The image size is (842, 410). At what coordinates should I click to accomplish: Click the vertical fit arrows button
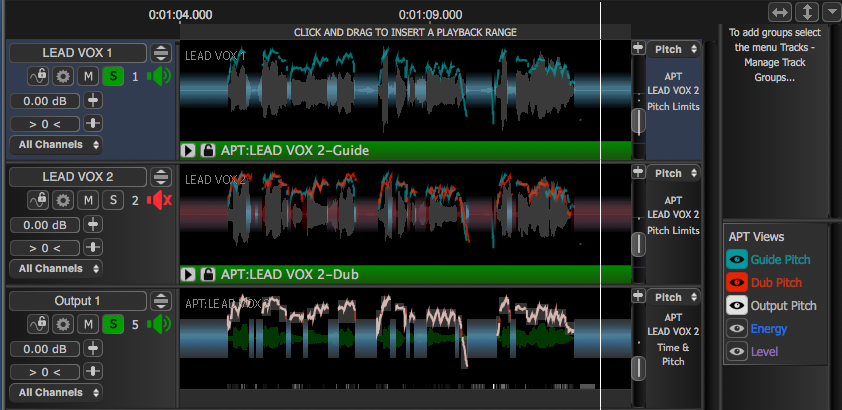point(807,12)
